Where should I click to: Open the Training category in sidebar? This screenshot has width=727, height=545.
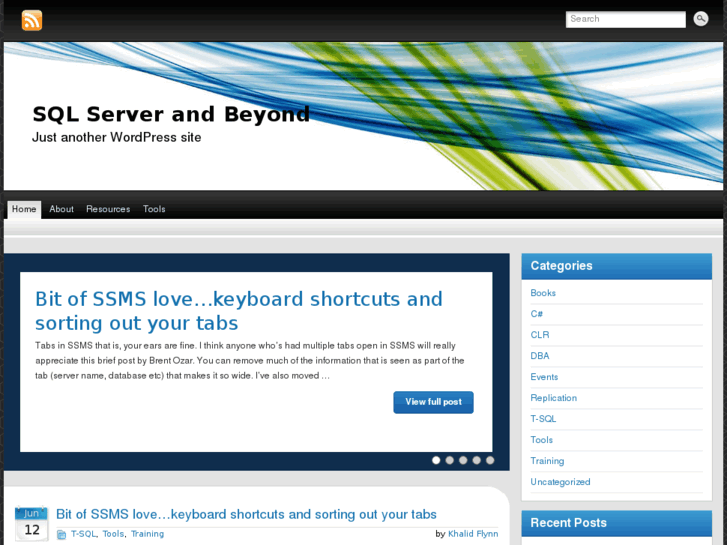547,461
